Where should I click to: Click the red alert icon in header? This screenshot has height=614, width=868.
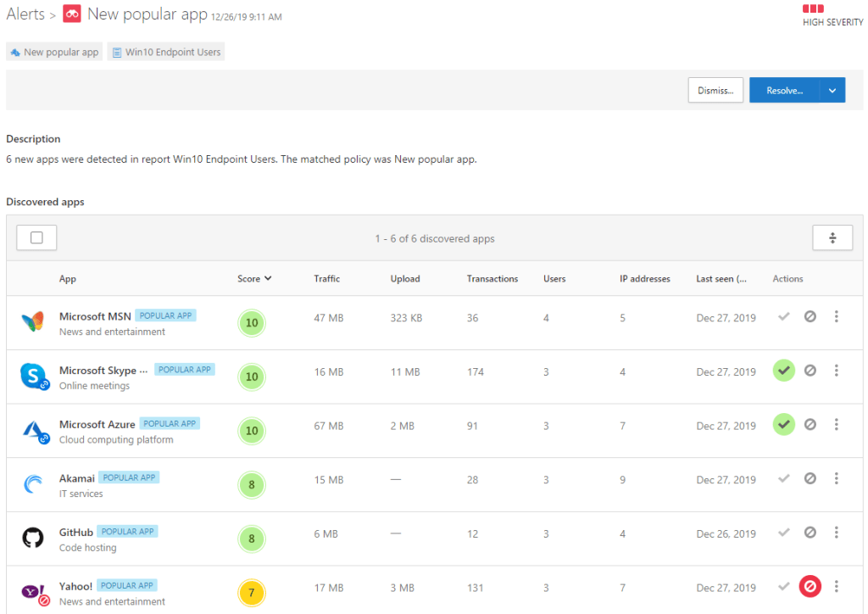(72, 14)
